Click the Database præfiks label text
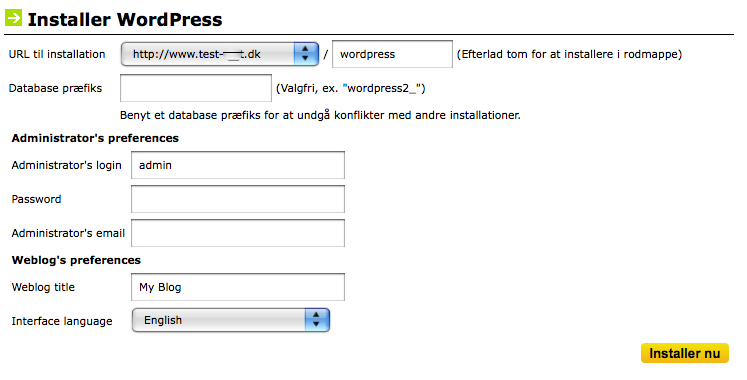 (x=55, y=88)
